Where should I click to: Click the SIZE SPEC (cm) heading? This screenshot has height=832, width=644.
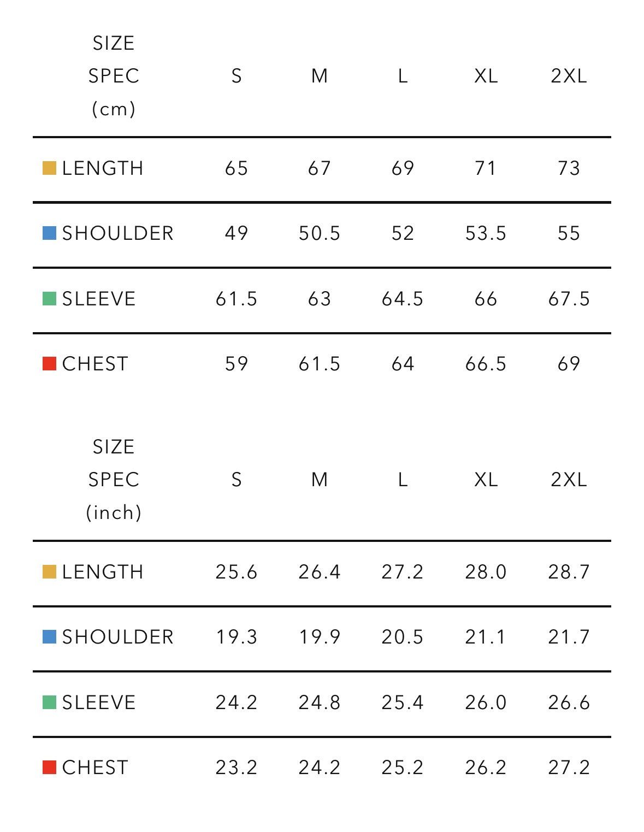point(114,76)
